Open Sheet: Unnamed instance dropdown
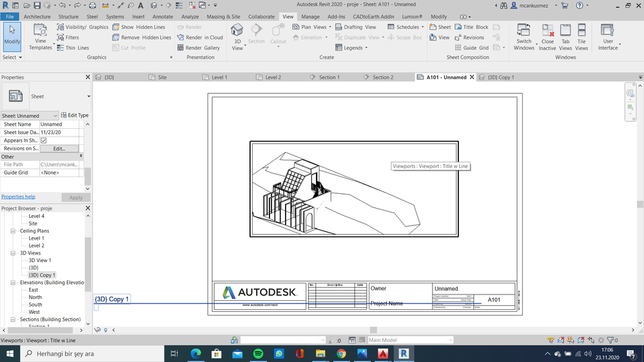This screenshot has width=644, height=362. click(30, 116)
